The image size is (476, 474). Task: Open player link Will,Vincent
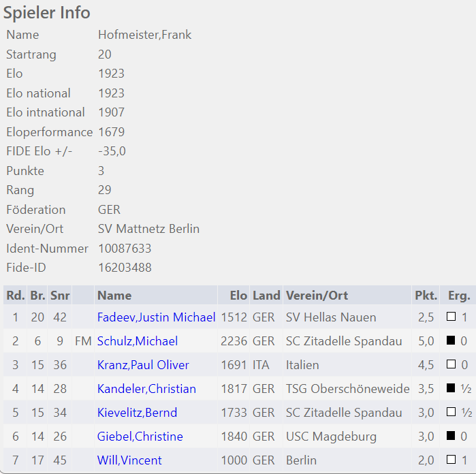(129, 460)
